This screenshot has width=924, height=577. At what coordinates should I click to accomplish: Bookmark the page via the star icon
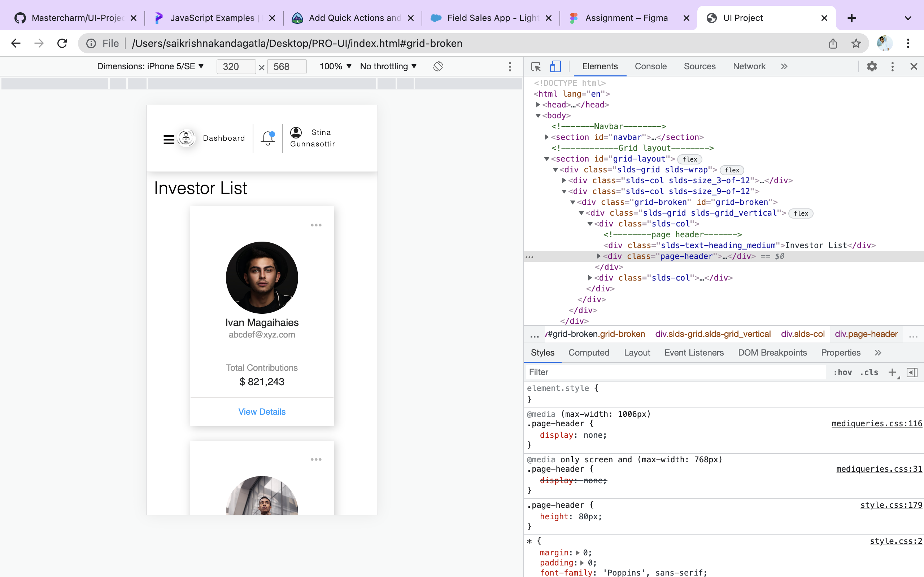pyautogui.click(x=855, y=43)
